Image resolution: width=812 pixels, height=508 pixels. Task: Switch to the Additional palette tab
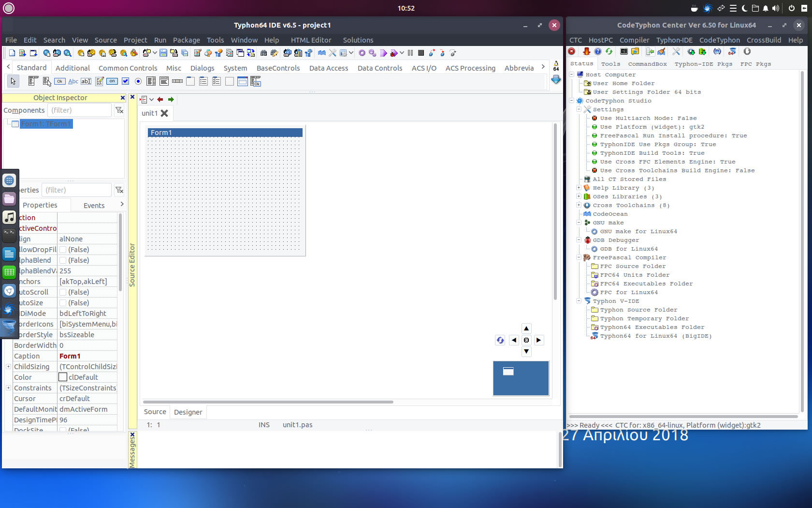click(x=72, y=68)
